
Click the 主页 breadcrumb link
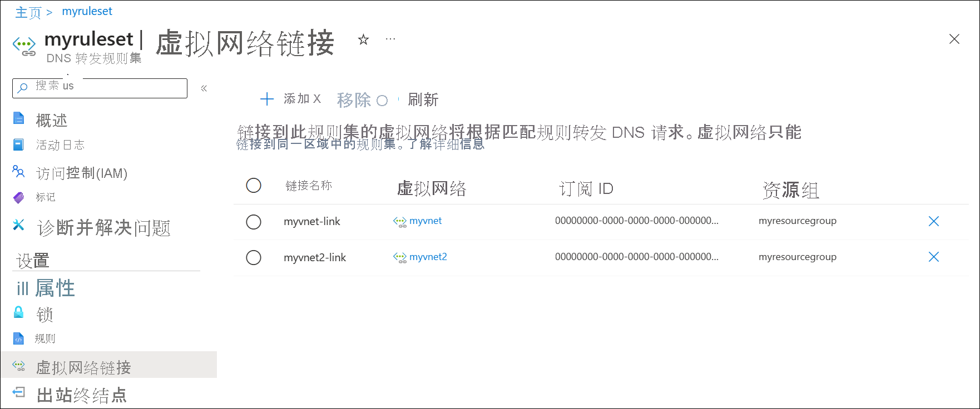point(28,12)
